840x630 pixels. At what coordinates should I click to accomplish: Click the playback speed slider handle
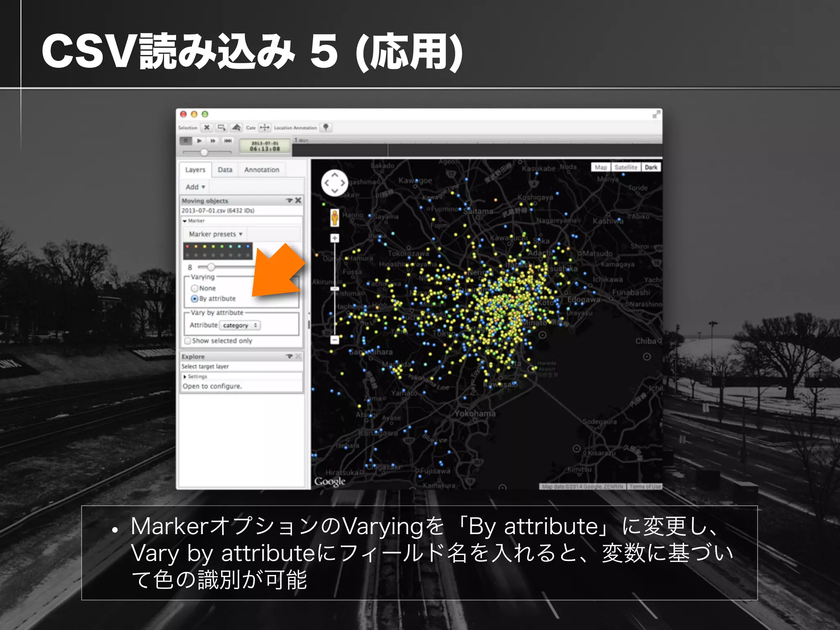click(x=204, y=152)
